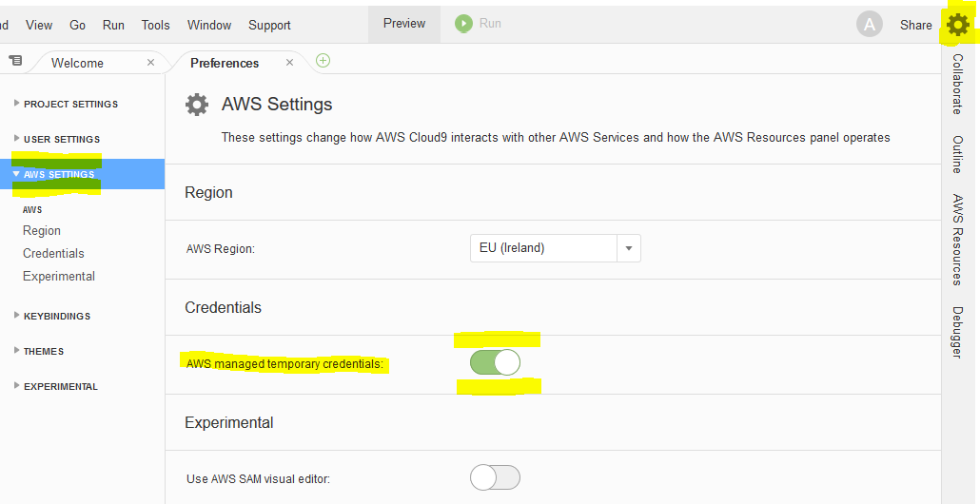Open the Debugger side panel
Screen dimensions: 980x504
(x=957, y=332)
